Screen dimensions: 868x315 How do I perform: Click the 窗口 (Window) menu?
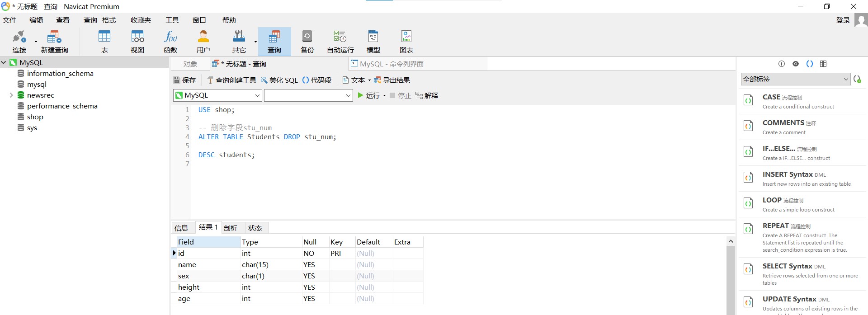pyautogui.click(x=199, y=20)
